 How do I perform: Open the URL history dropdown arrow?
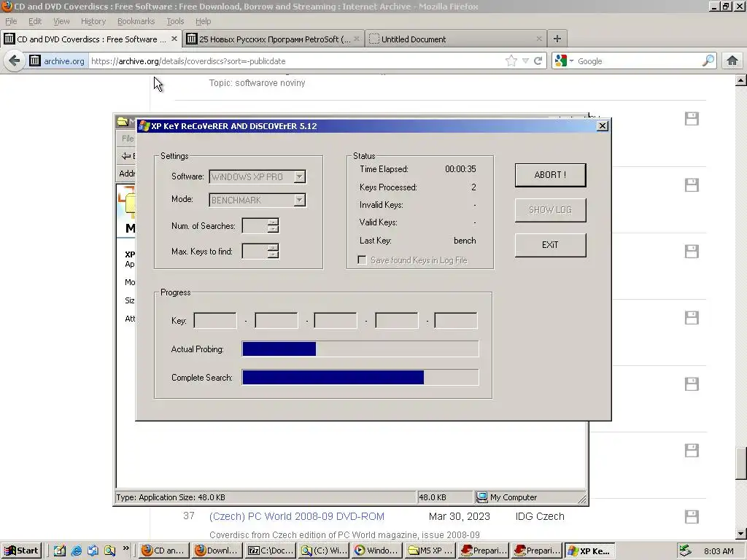pyautogui.click(x=525, y=61)
